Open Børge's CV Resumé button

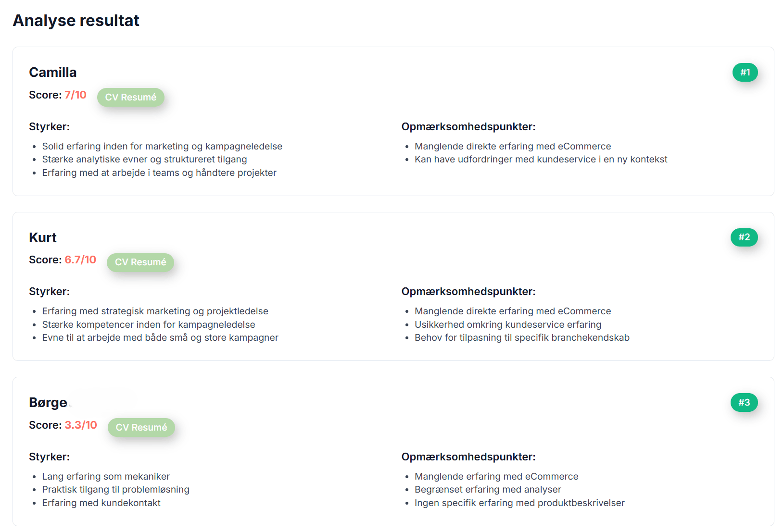(x=141, y=427)
